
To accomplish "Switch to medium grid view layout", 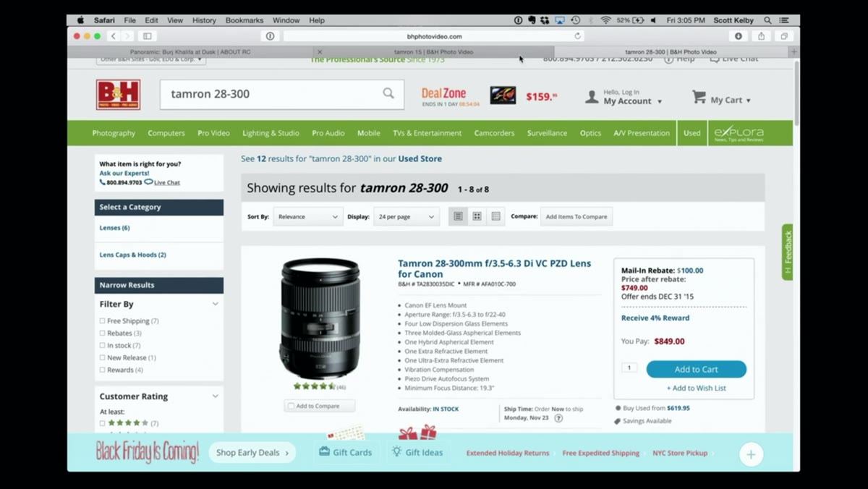I will tap(477, 216).
